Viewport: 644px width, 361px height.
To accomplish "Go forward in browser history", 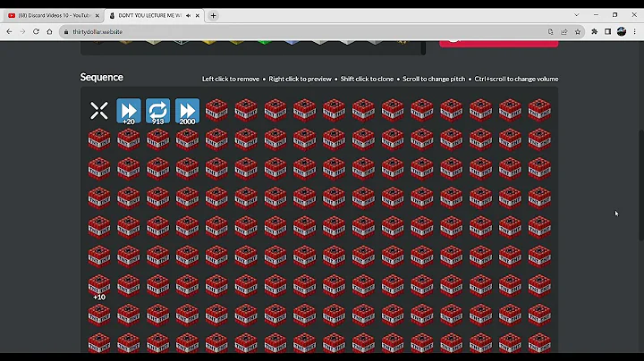I will click(22, 31).
